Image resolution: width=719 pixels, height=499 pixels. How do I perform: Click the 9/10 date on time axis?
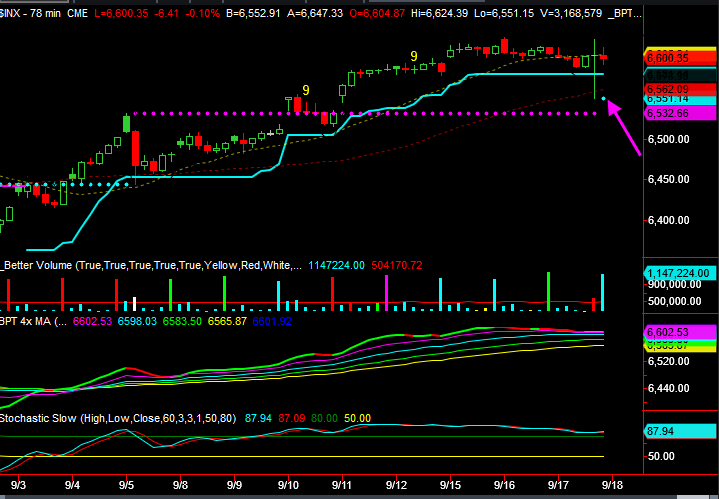[x=290, y=483]
